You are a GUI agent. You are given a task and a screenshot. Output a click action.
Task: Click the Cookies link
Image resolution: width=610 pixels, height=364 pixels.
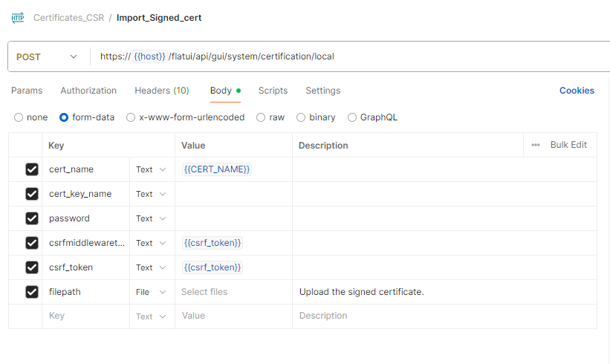pyautogui.click(x=577, y=91)
